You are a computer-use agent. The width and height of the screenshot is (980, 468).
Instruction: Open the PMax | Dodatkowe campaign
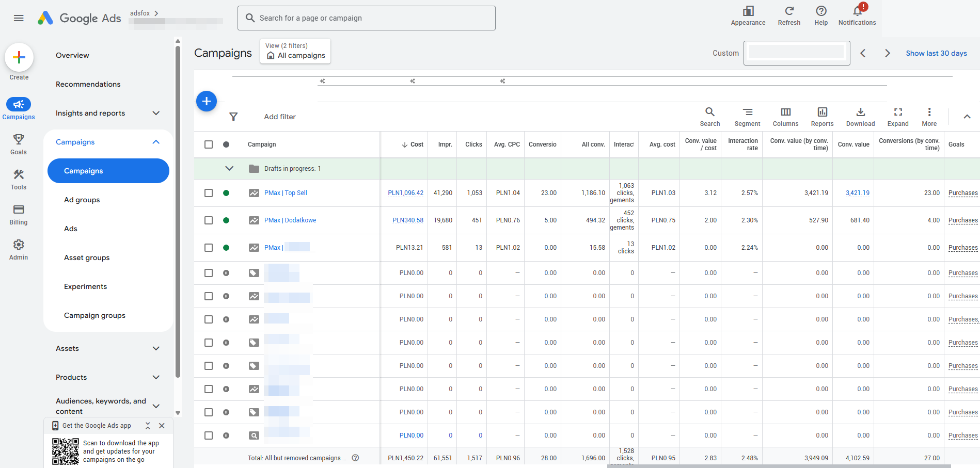coord(290,220)
